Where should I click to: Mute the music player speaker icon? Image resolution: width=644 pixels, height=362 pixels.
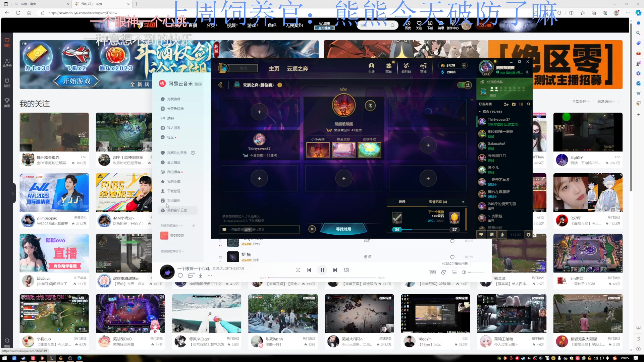pos(464,272)
